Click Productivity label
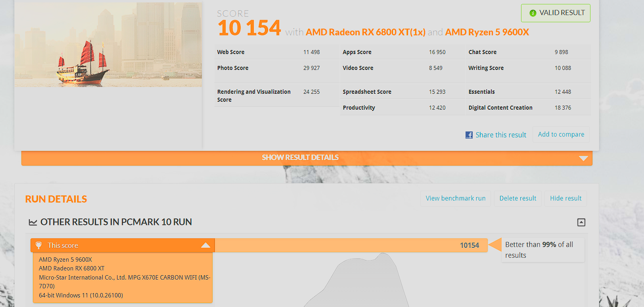Image resolution: width=644 pixels, height=307 pixels. point(359,108)
